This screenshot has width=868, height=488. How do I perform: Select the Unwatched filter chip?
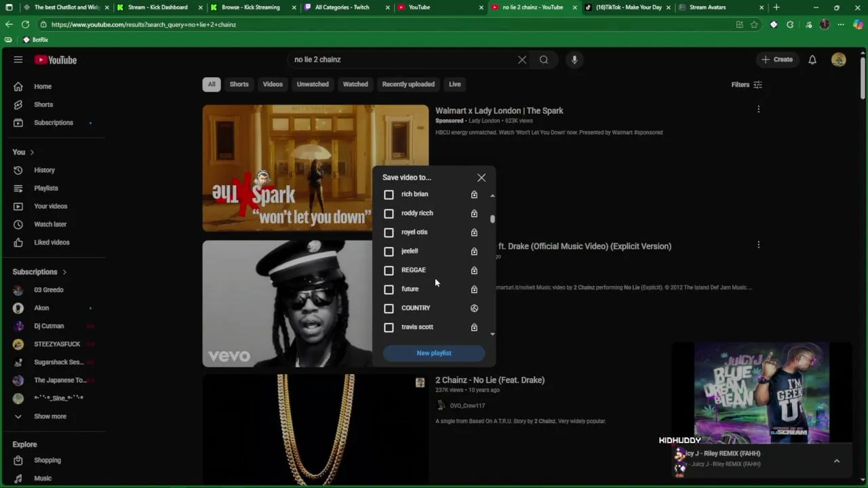[313, 85]
